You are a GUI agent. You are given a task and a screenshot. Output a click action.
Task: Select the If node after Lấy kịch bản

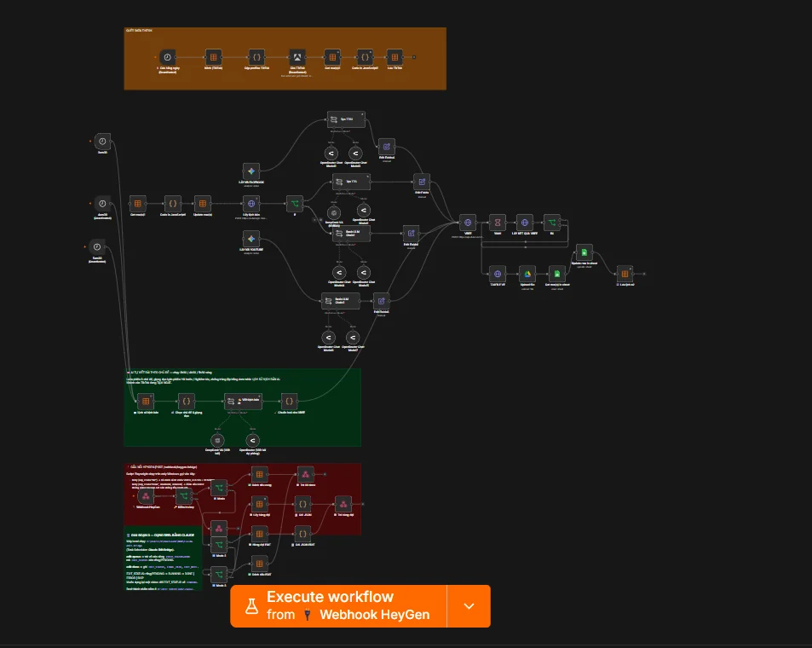[x=295, y=204]
